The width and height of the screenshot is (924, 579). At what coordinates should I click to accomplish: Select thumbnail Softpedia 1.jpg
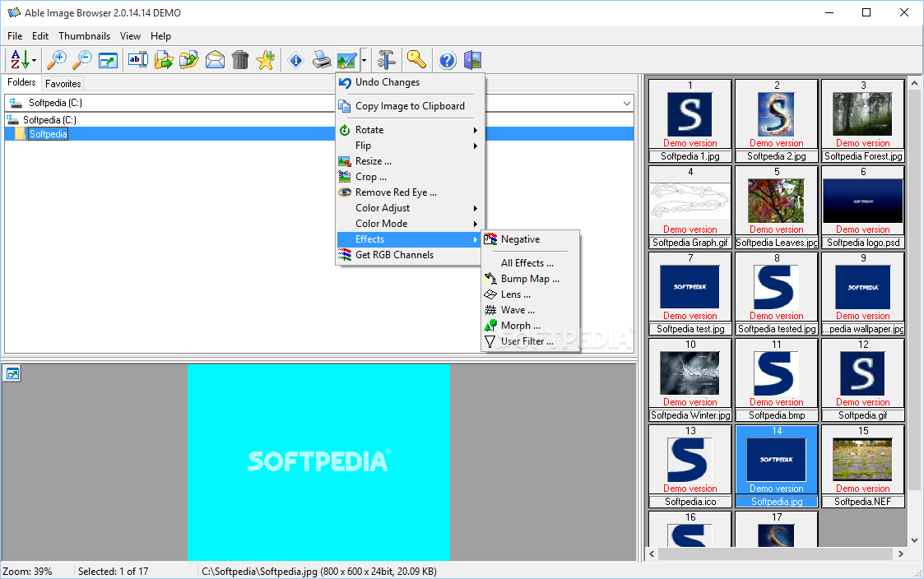pyautogui.click(x=690, y=121)
